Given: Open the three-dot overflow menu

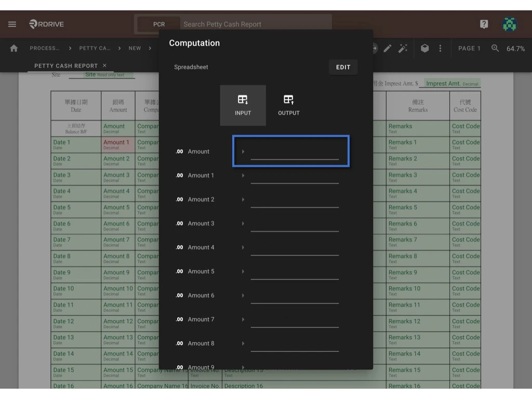Looking at the screenshot, I should point(440,48).
